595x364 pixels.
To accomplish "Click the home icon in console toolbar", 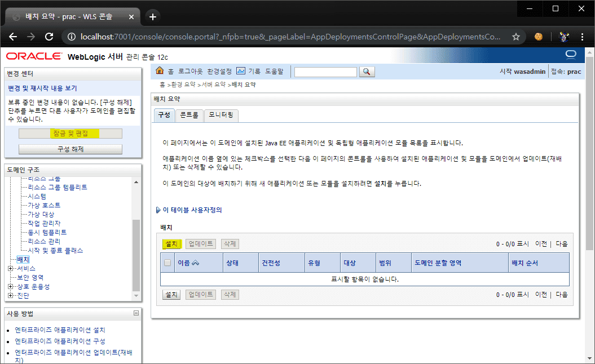I will click(x=160, y=70).
